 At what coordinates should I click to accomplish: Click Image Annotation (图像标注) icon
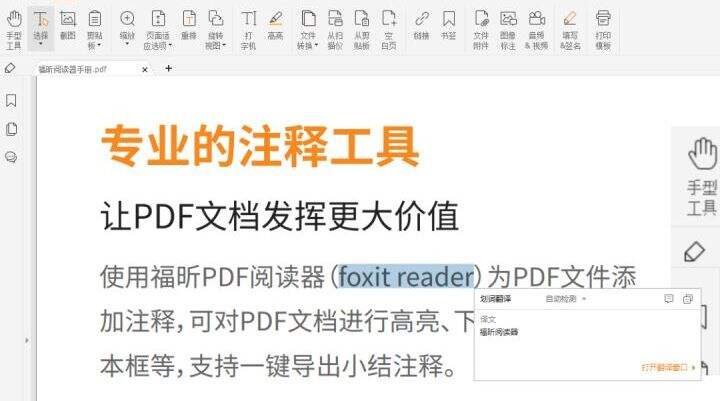click(508, 19)
